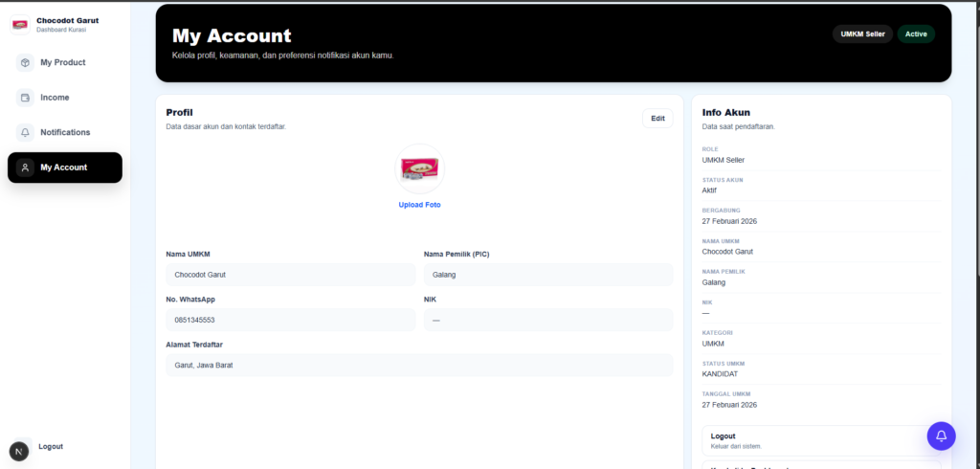Focus the Nama UMKM input field
Screen dimensions: 980x469
(290, 275)
